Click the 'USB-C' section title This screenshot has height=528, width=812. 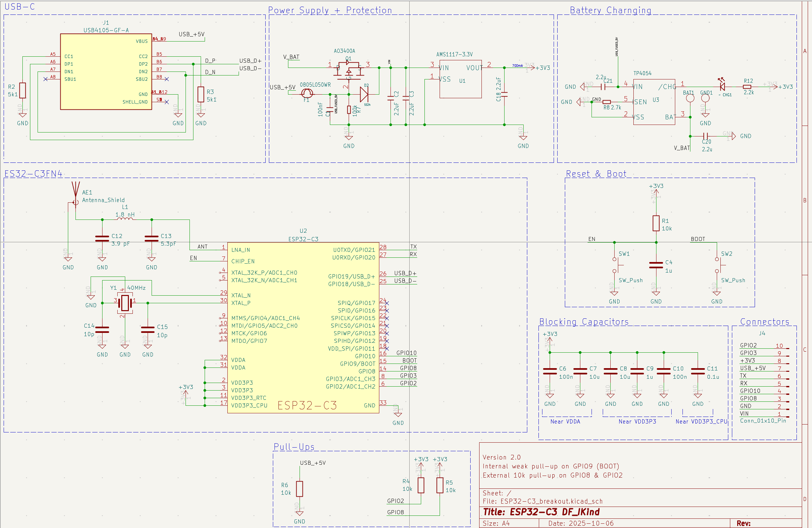(19, 7)
